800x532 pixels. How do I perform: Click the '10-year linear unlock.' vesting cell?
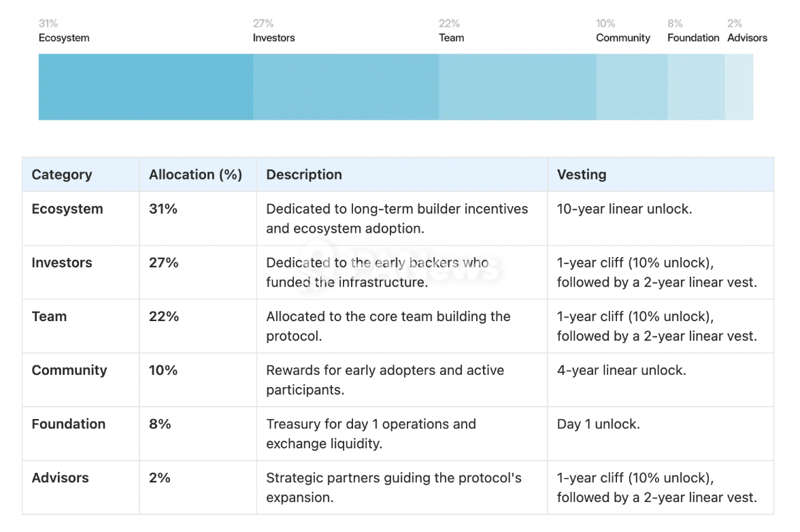point(624,210)
